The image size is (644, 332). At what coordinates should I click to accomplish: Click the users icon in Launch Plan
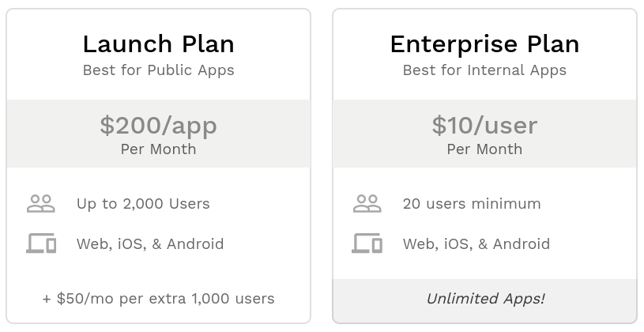pos(41,204)
